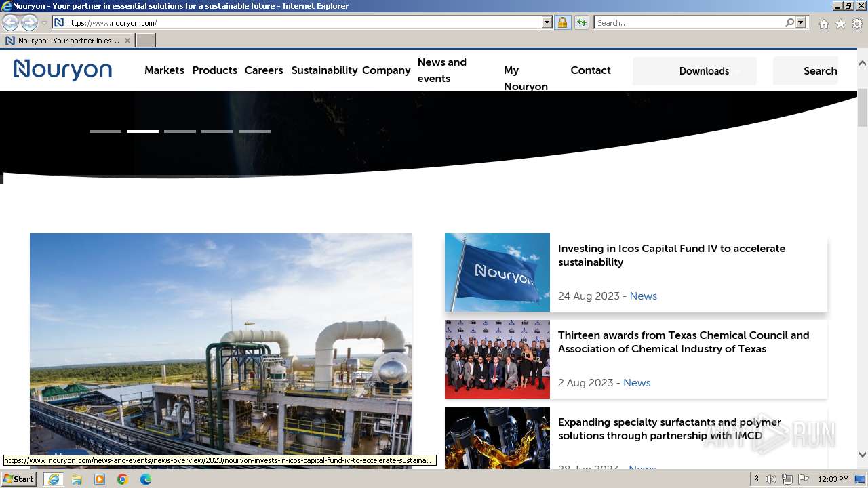The height and width of the screenshot is (488, 868).
Task: Show hidden system tray icons
Action: (757, 479)
